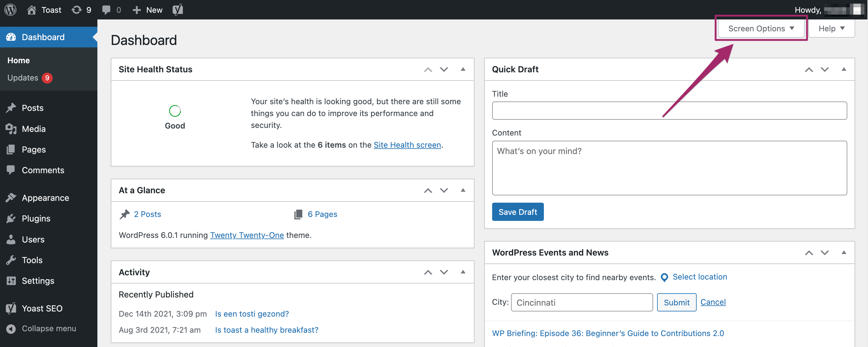Click the Media sidebar icon
The image size is (868, 347).
click(11, 128)
